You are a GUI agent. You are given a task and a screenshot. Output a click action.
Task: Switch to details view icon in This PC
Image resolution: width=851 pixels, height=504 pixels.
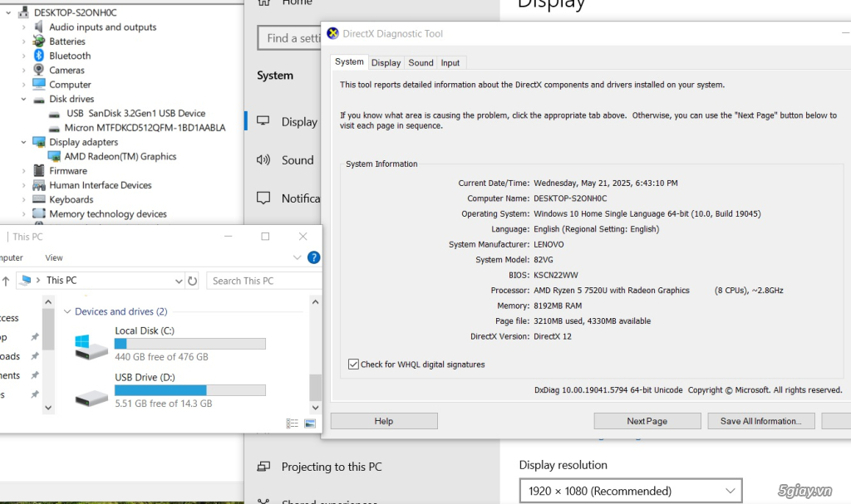292,423
